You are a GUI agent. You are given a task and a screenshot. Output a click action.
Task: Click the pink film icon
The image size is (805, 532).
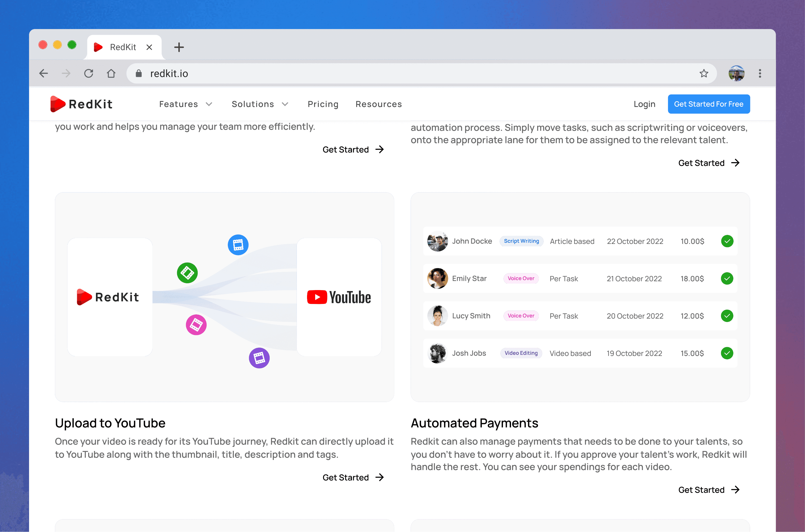point(196,325)
